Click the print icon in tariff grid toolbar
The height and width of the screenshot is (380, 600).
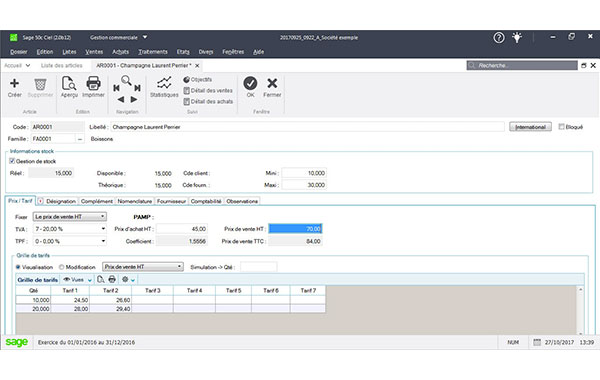[x=112, y=279]
